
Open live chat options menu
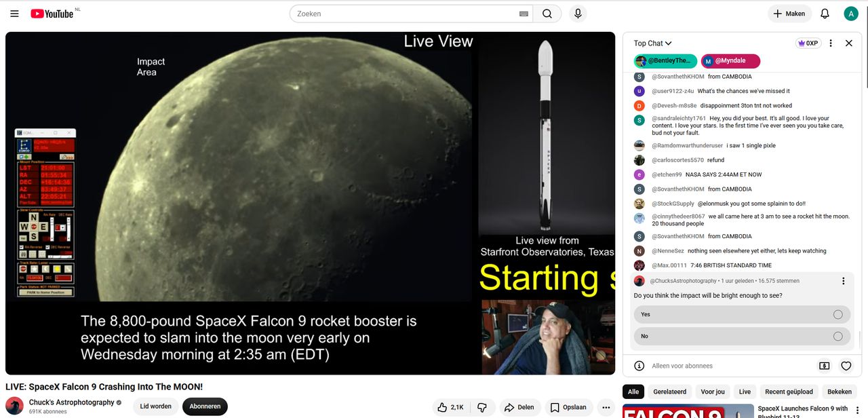[x=831, y=43]
